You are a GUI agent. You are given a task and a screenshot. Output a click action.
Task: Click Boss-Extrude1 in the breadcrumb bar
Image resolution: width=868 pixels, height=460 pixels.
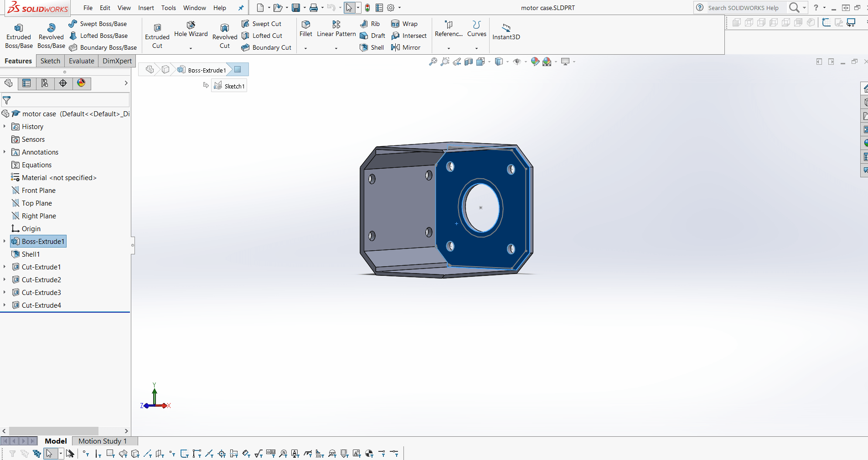(x=201, y=70)
